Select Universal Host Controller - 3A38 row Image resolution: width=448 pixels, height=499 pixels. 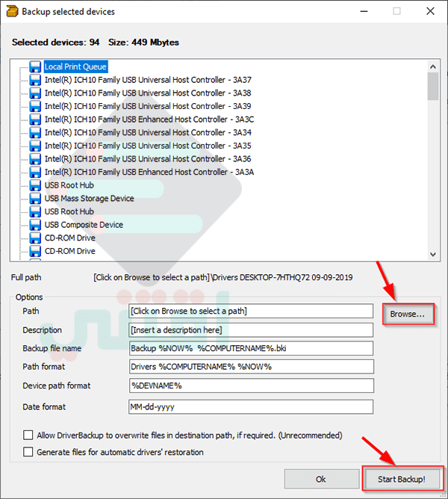[x=148, y=93]
